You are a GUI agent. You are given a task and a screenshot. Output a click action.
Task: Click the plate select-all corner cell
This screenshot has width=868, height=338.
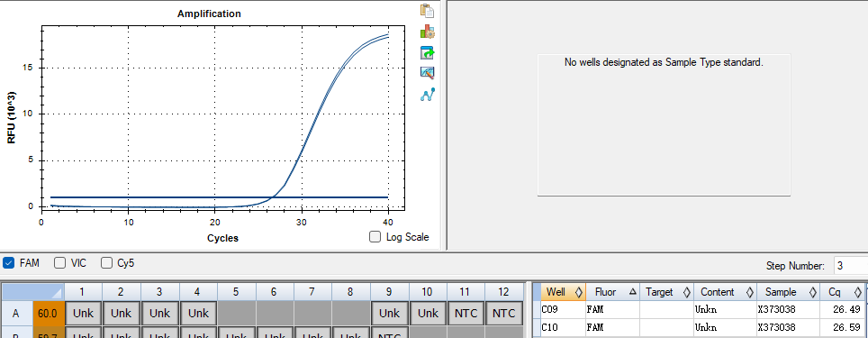click(33, 292)
